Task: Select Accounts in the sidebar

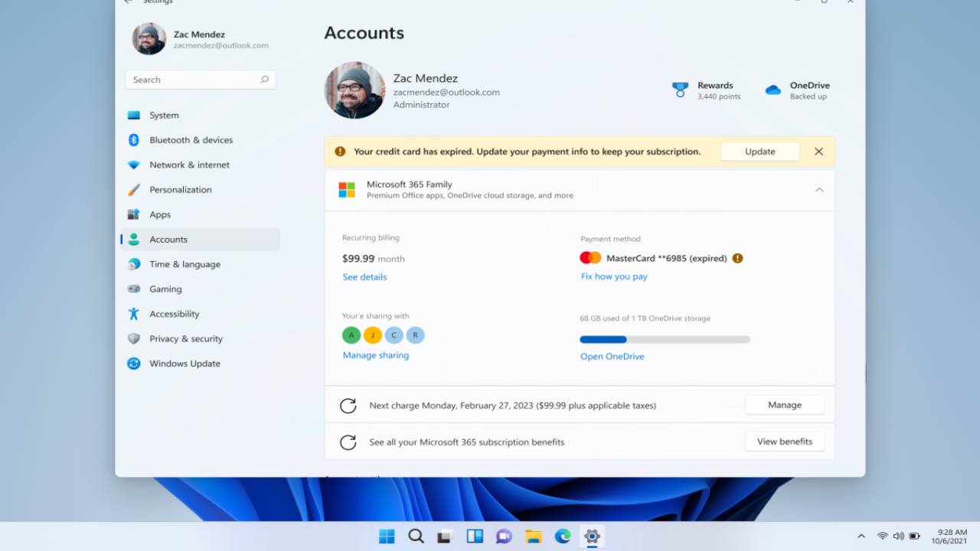Action: 168,239
